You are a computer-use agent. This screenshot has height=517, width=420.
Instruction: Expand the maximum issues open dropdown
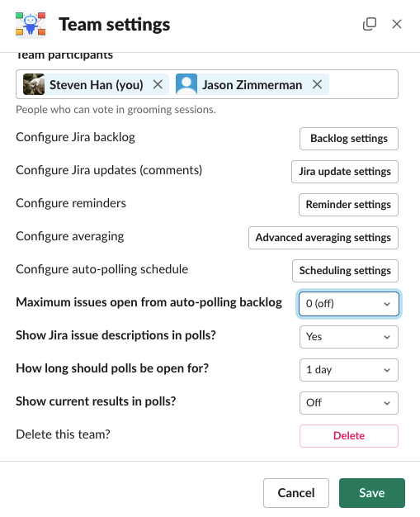pos(349,304)
